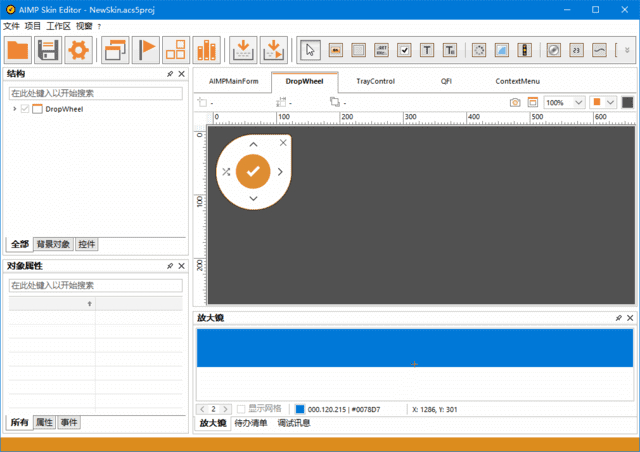The image size is (640, 452).
Task: Pin the 结构 panel
Action: pyautogui.click(x=170, y=74)
